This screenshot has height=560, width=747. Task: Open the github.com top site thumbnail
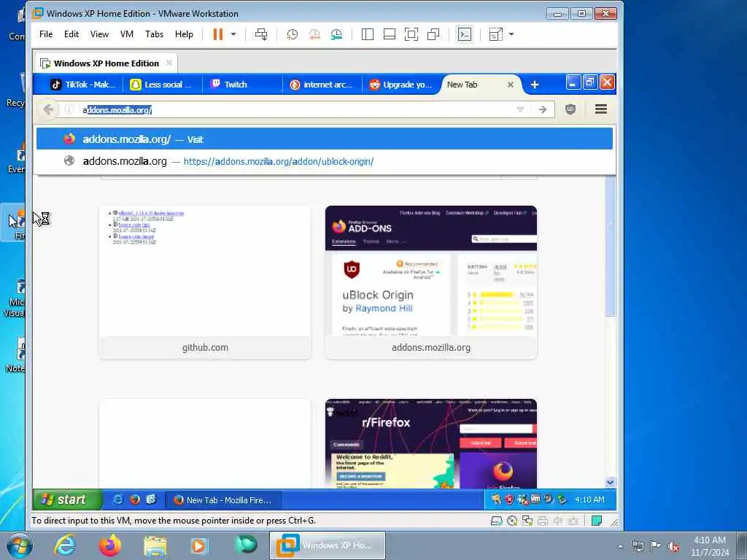(205, 282)
